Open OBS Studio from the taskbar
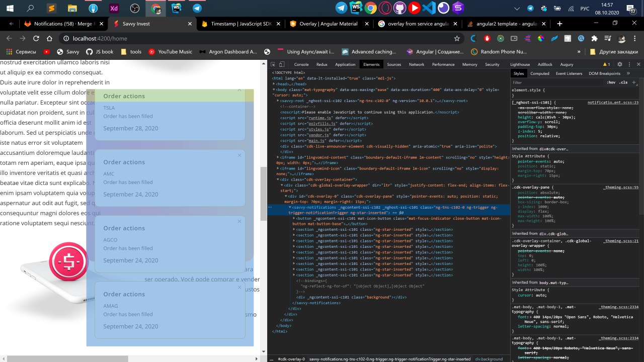 click(x=135, y=8)
